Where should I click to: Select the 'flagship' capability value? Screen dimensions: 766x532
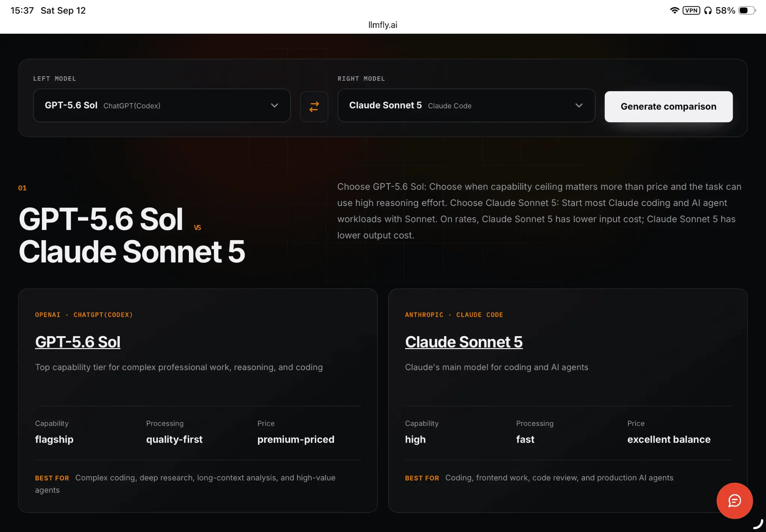point(54,439)
